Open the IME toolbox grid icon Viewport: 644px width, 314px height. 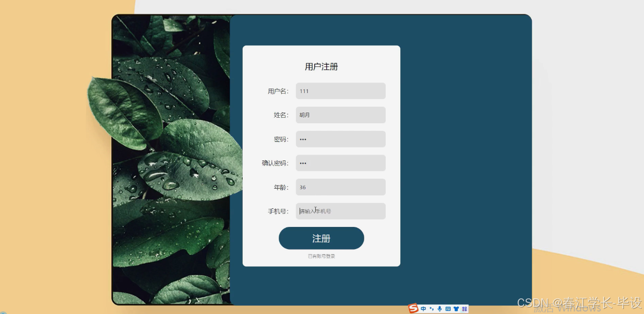[x=464, y=308]
